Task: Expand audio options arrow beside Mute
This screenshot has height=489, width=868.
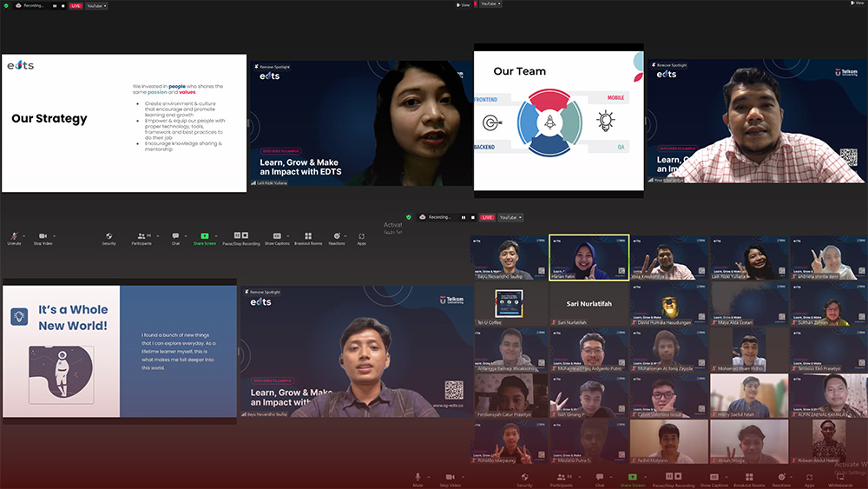Action: click(428, 475)
